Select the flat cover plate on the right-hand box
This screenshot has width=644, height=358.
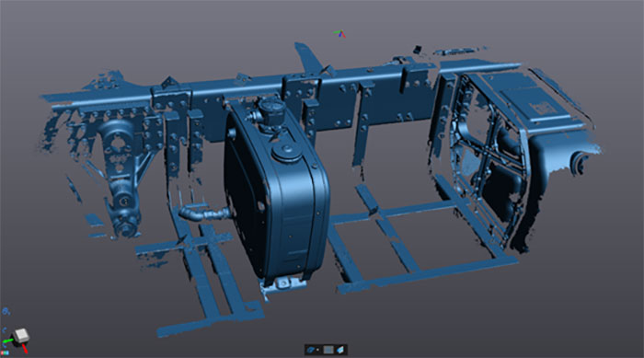coord(531,104)
